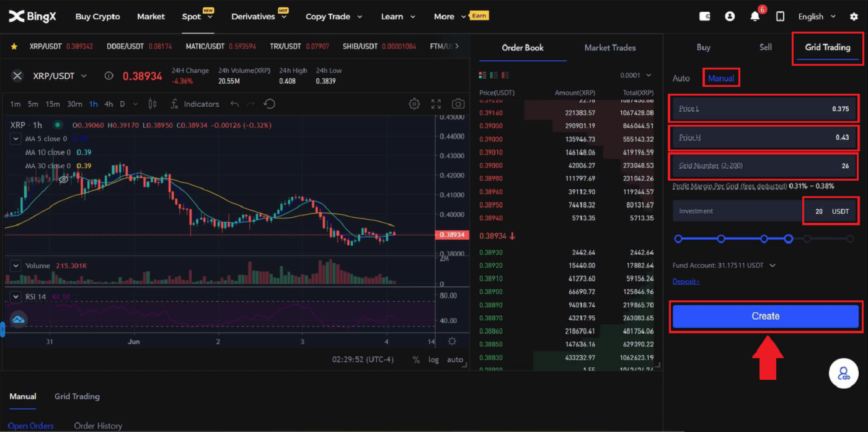This screenshot has width=868, height=432.
Task: Move the investment slider to maximum
Action: pos(851,238)
